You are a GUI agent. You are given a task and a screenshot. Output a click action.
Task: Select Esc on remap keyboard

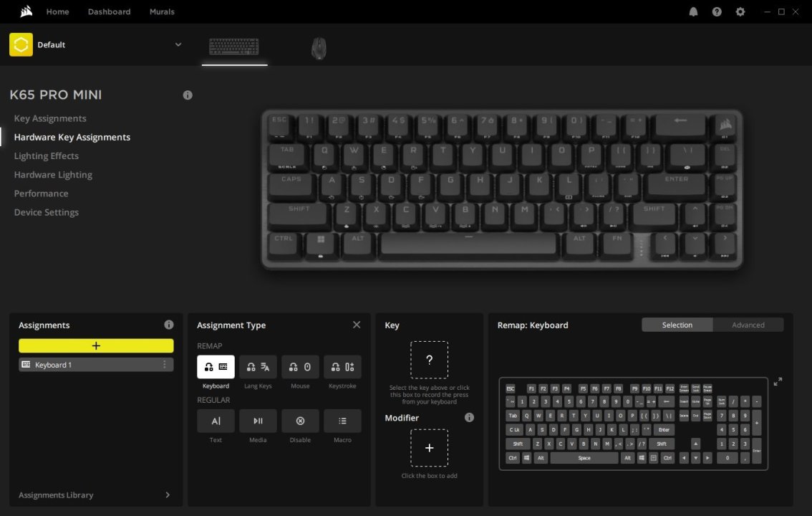click(511, 388)
